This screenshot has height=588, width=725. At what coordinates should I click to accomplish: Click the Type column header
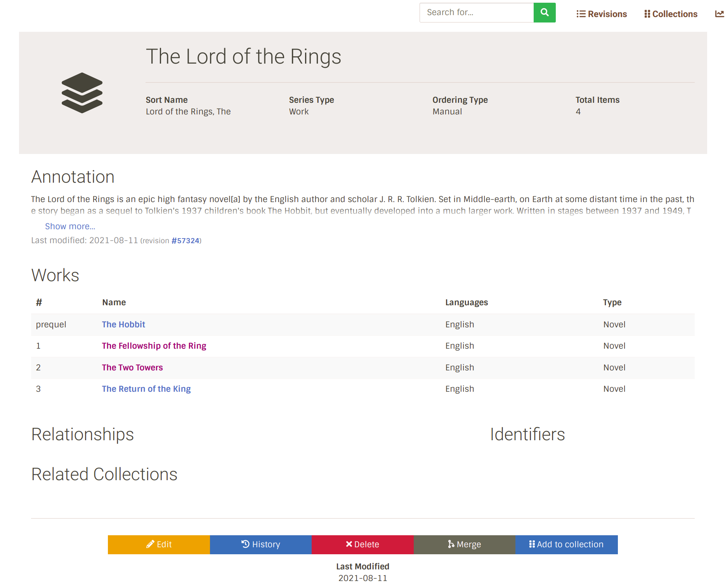tap(612, 303)
